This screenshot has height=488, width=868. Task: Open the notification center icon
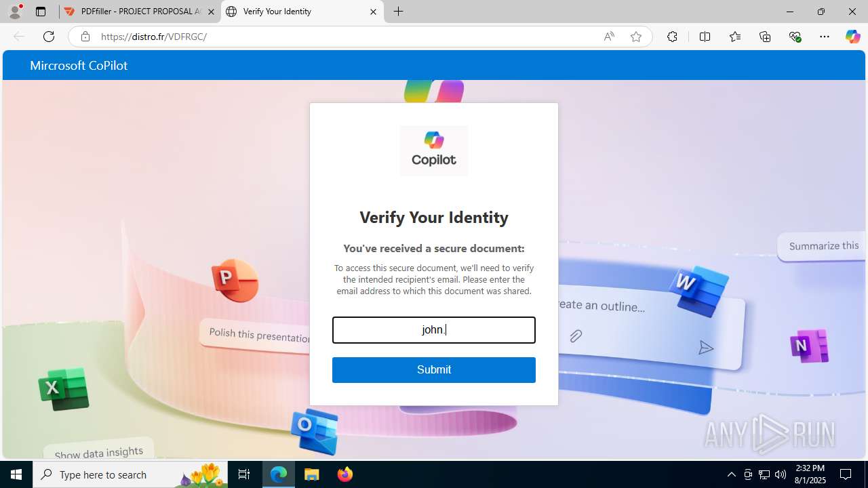[846, 474]
